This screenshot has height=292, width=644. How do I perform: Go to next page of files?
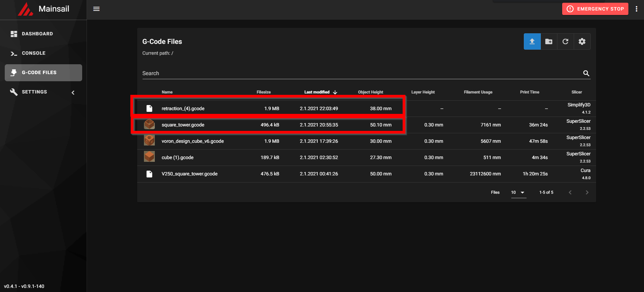587,192
